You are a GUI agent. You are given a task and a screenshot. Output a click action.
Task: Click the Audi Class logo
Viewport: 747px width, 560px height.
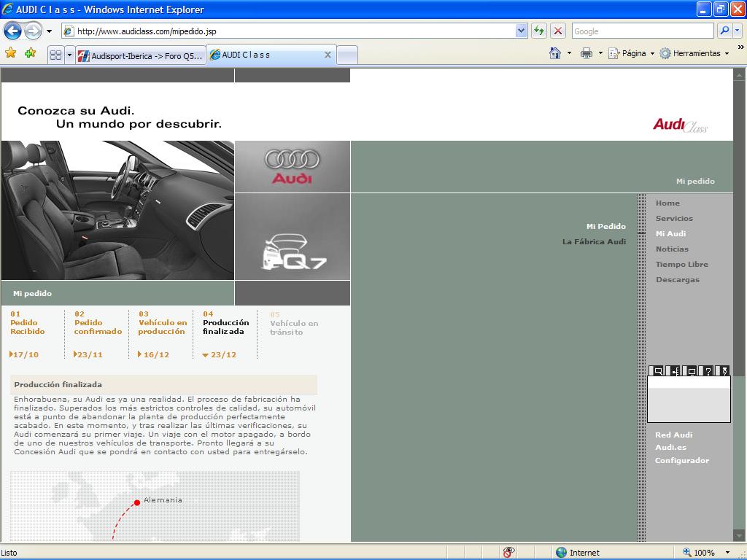point(681,125)
